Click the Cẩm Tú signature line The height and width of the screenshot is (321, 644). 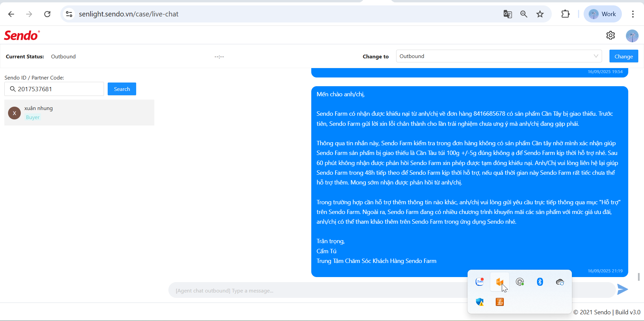[x=326, y=251]
